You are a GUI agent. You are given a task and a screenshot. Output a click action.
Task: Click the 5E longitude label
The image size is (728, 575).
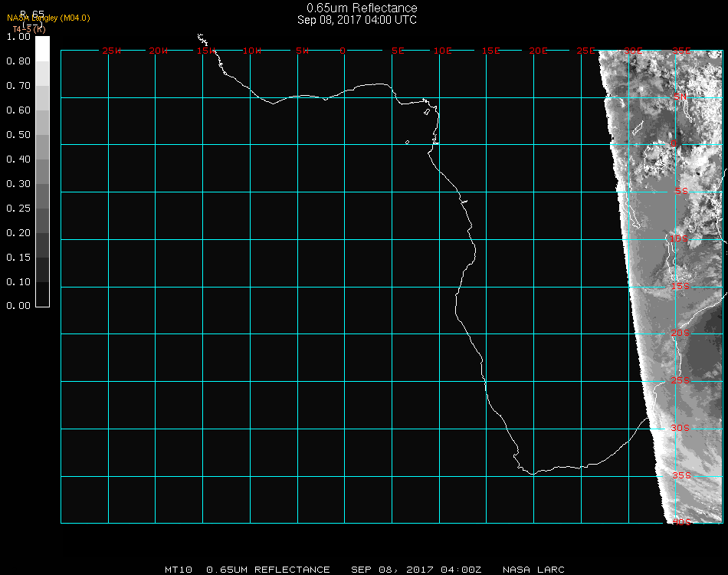397,51
